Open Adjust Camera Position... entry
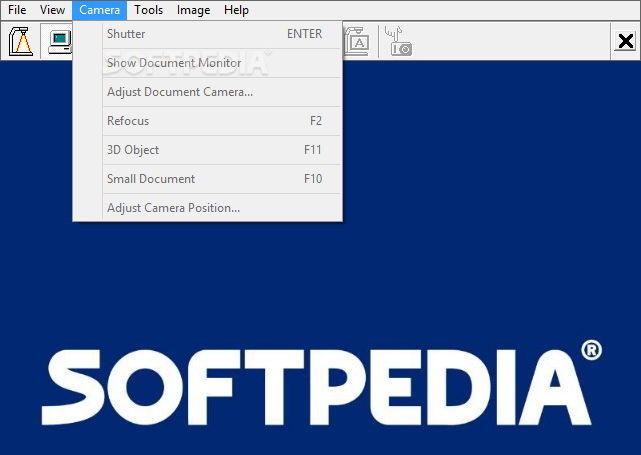 (208, 208)
